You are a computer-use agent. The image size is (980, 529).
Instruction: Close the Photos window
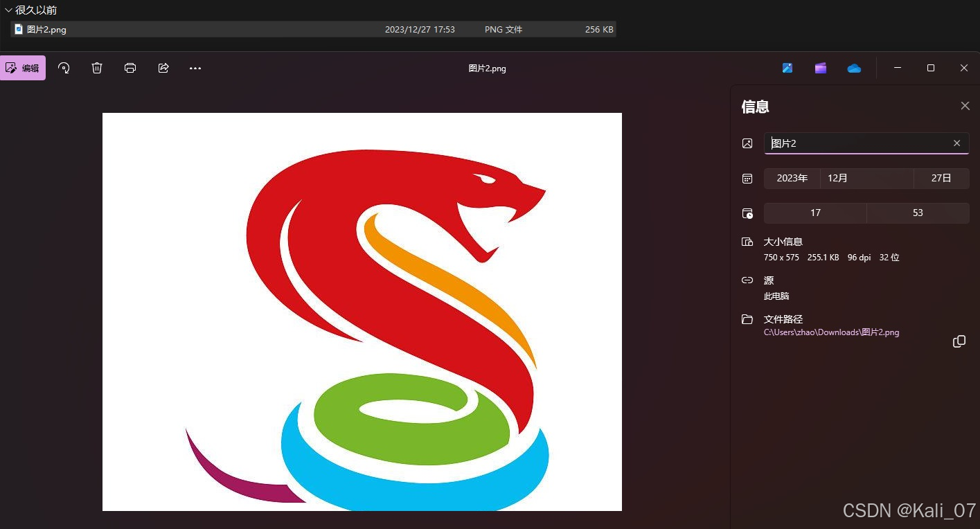(x=964, y=68)
